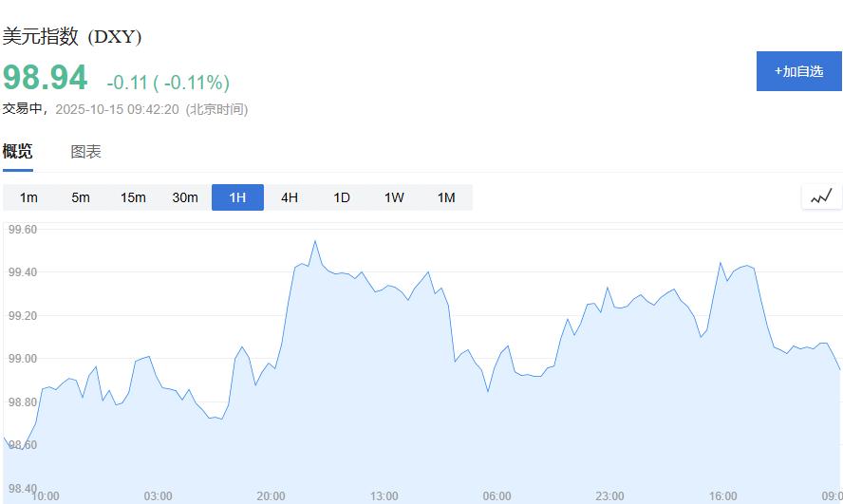Open the 图表 tab
843x504 pixels.
coord(85,152)
